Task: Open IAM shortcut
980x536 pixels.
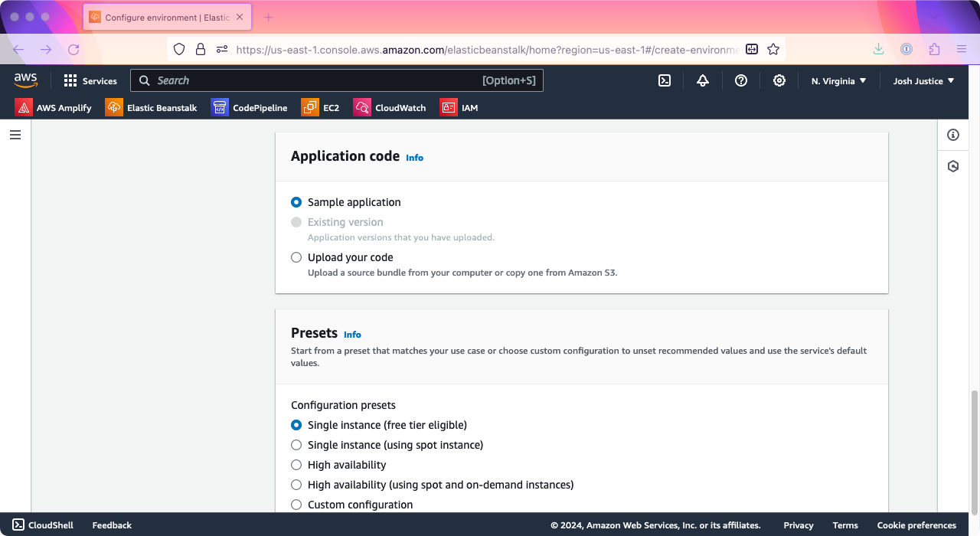Action: (459, 108)
